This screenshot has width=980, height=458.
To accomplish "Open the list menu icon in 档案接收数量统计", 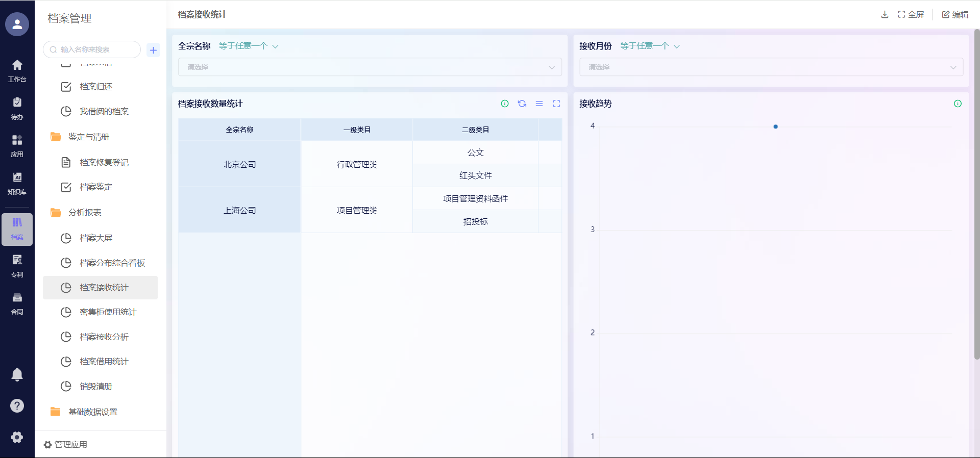I will (x=539, y=104).
